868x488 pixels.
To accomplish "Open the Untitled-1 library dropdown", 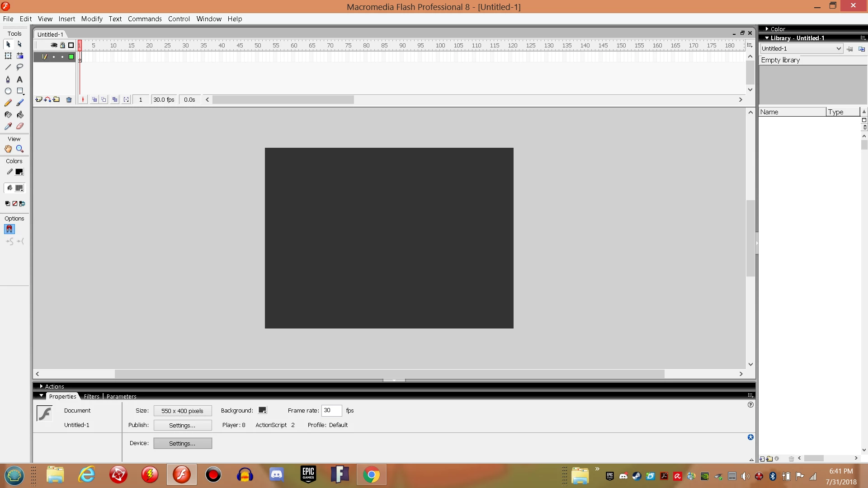I will click(x=839, y=49).
